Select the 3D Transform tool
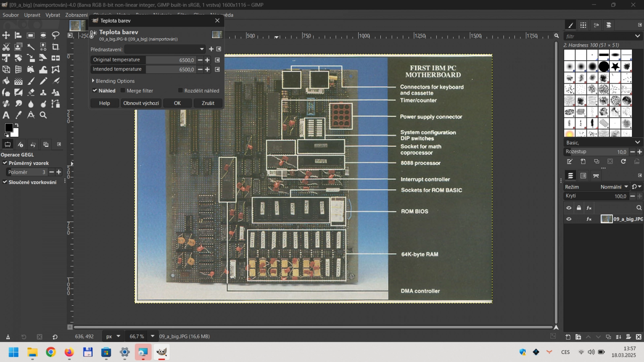This screenshot has height=362, width=644. [x=6, y=70]
